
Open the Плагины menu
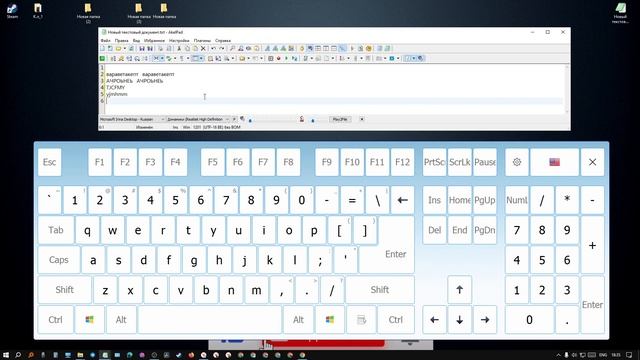(202, 40)
